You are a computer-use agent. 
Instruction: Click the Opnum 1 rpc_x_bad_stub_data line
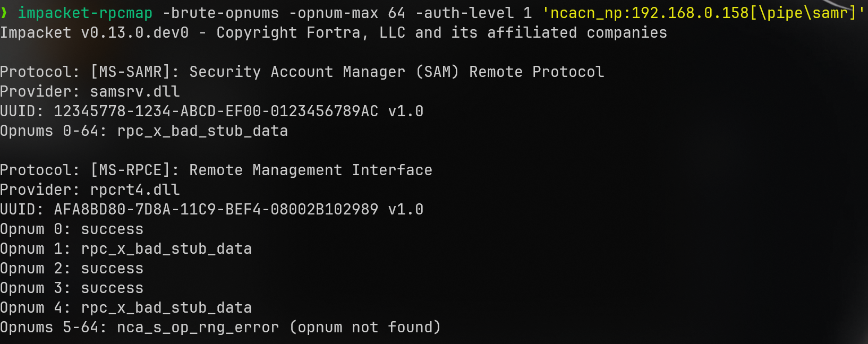tap(126, 249)
